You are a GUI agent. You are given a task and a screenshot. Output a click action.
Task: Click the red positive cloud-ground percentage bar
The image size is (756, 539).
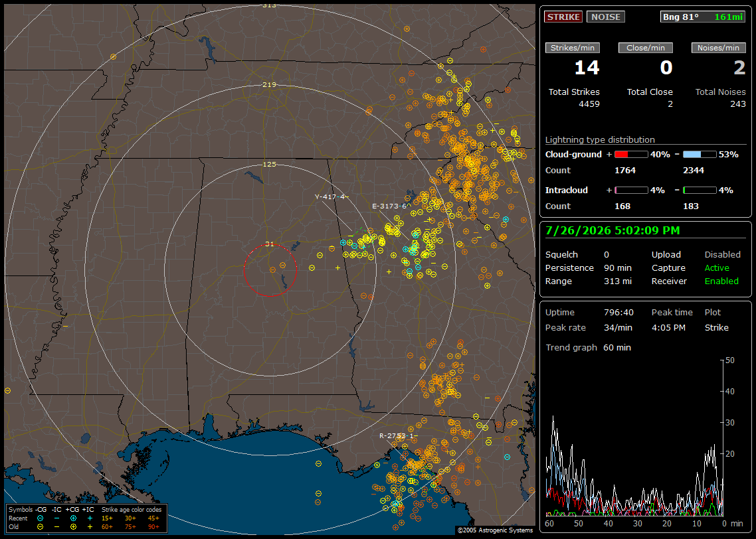(631, 155)
